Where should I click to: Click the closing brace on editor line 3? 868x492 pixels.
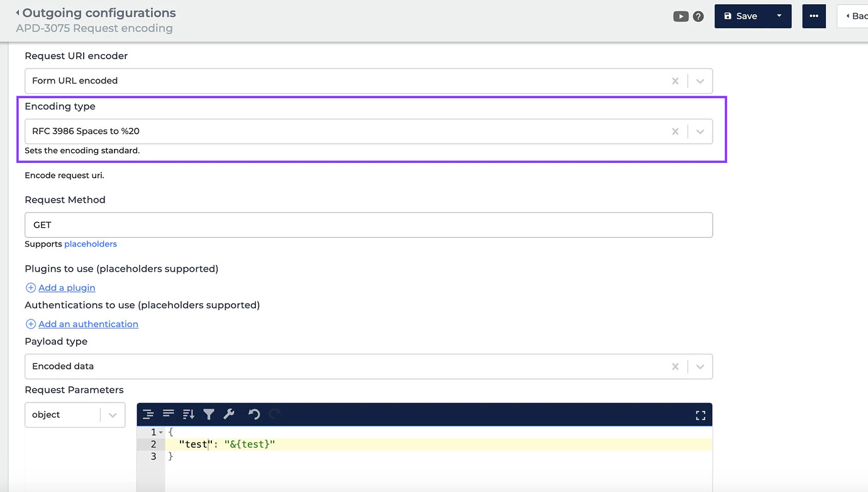[170, 456]
